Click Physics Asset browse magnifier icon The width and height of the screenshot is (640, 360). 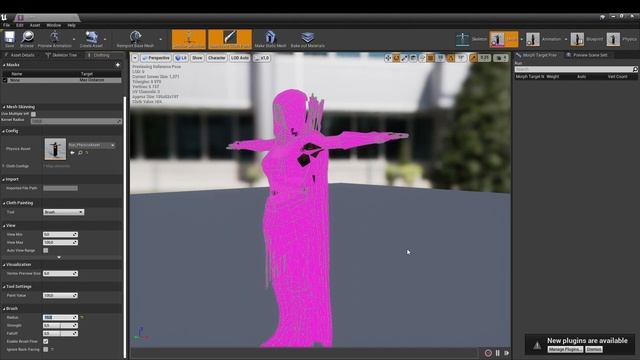[80, 153]
